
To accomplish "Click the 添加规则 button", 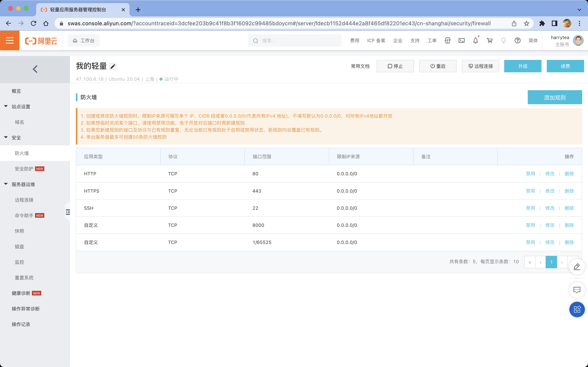I will point(555,97).
